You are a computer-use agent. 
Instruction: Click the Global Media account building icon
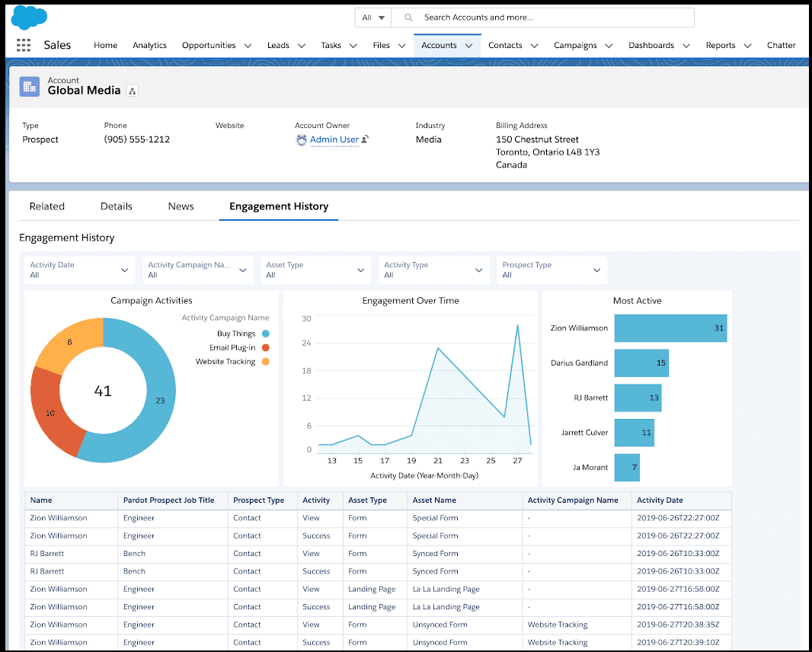tap(30, 86)
